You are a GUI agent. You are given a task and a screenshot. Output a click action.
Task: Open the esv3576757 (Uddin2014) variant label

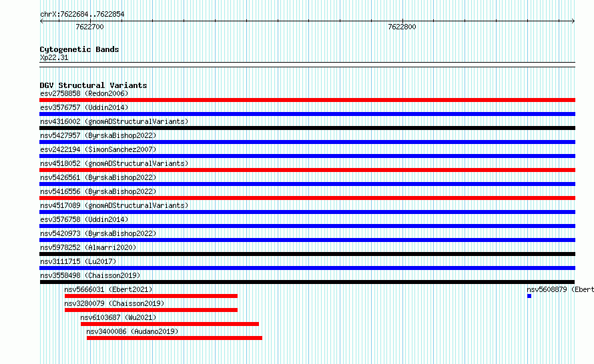[x=84, y=107]
